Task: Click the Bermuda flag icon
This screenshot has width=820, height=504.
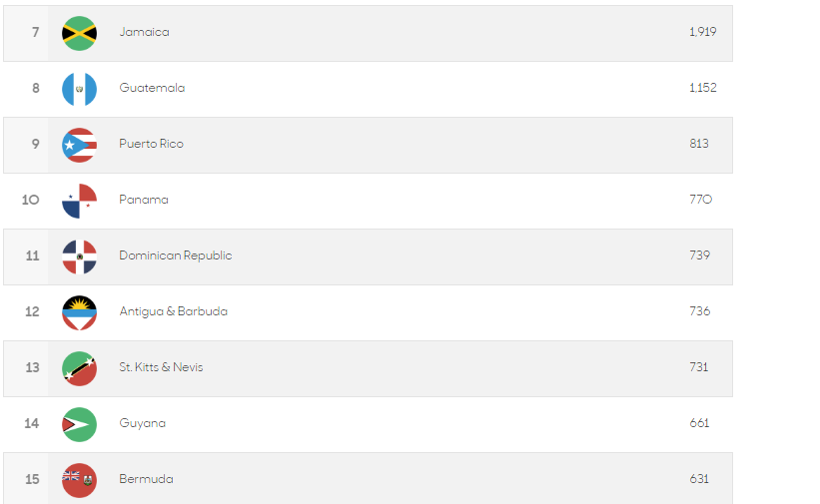Action: click(x=80, y=480)
